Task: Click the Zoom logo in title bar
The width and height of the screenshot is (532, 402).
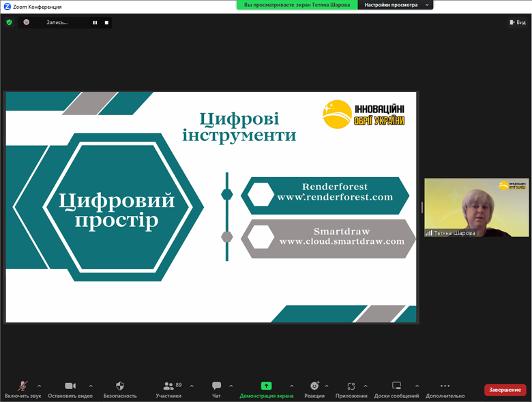Action: [x=7, y=6]
